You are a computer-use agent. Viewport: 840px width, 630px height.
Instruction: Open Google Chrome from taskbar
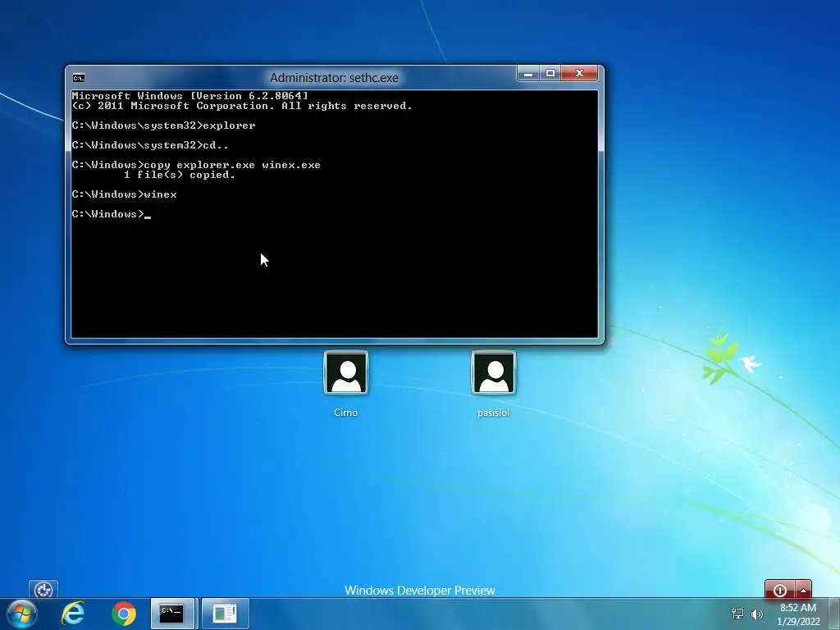124,614
